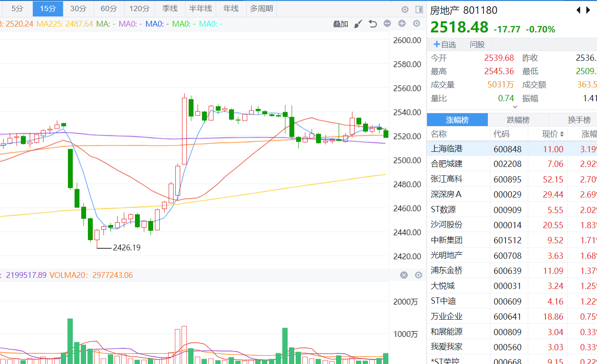Select 上海临港 row in the list
Viewport: 597px width, 364px height.
tap(447, 149)
